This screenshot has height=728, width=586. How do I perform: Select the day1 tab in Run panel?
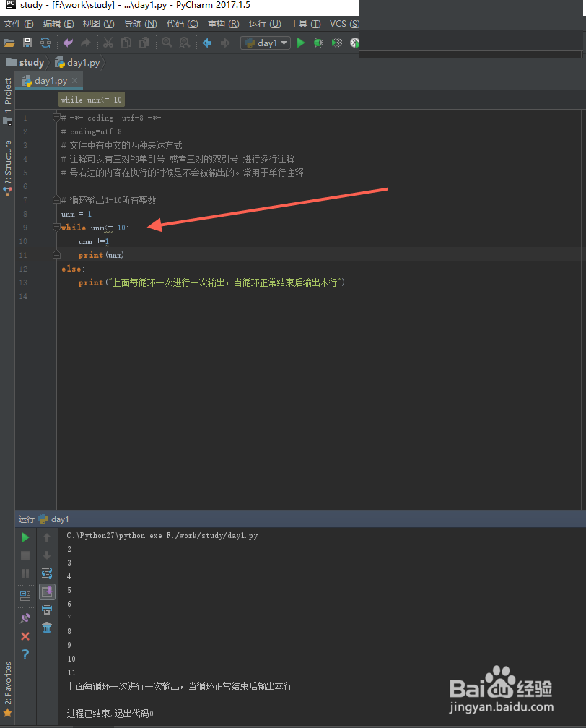click(53, 519)
